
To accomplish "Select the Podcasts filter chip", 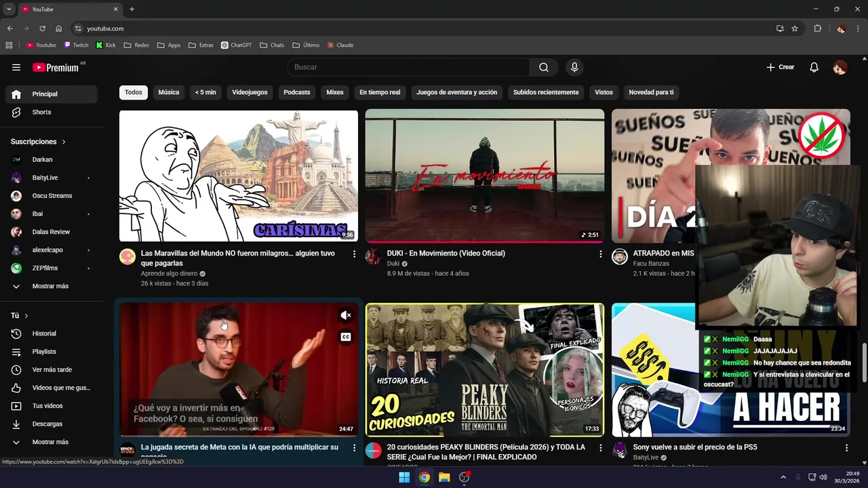I will coord(297,92).
